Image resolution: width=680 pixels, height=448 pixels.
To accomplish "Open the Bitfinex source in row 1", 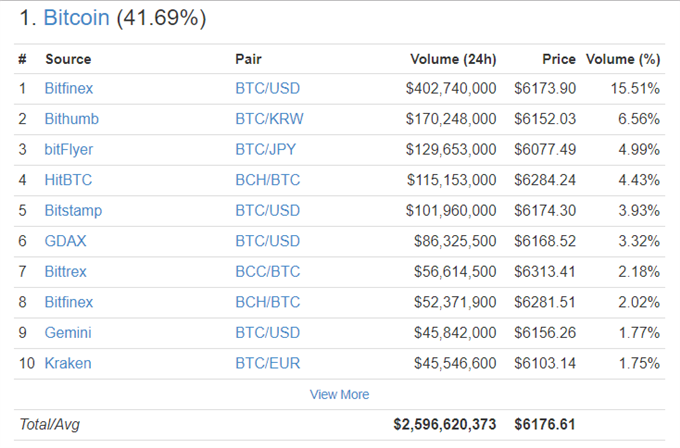I will pyautogui.click(x=69, y=88).
